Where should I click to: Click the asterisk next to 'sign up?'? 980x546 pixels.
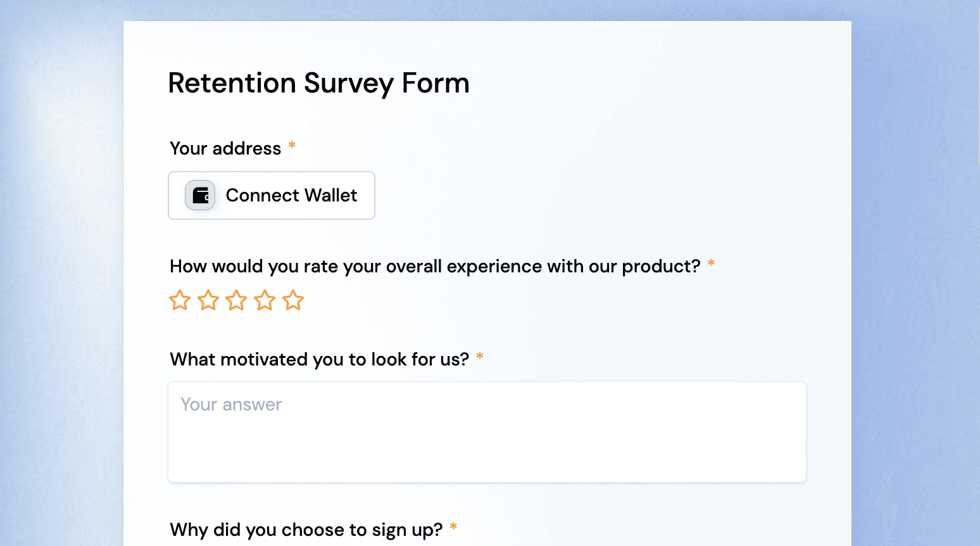[x=453, y=526]
